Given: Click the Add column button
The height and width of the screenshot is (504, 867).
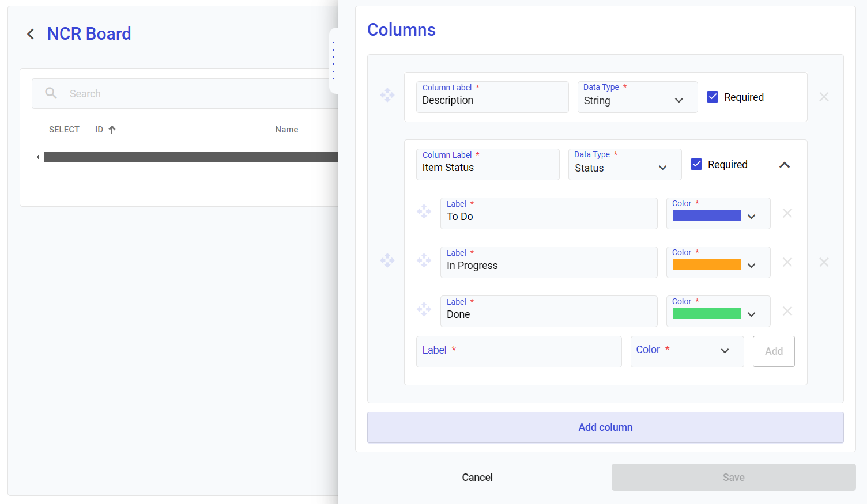Looking at the screenshot, I should (605, 427).
